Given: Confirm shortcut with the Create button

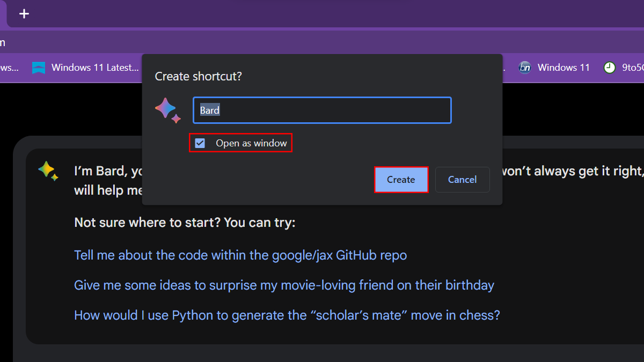Looking at the screenshot, I should 401,180.
